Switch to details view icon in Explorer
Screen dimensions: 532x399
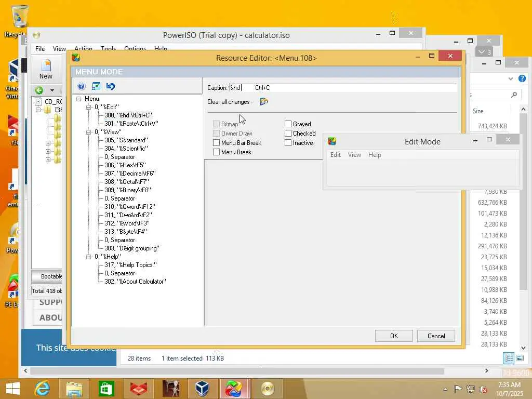(509, 358)
